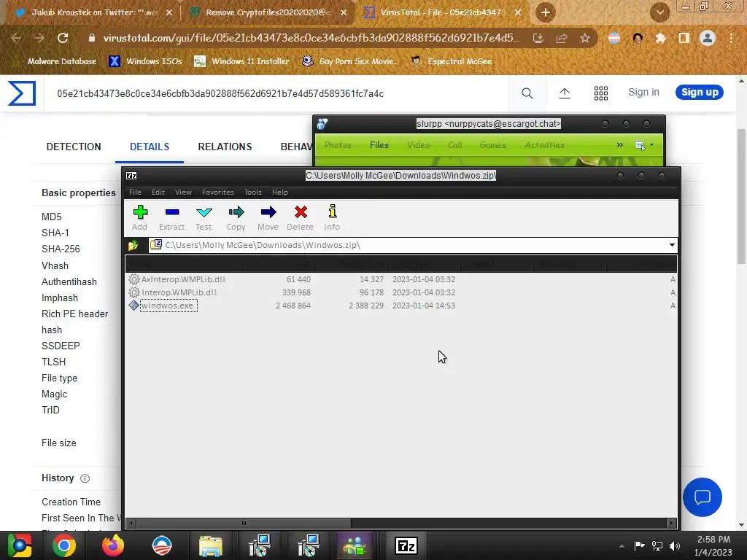747x560 pixels.
Task: Bookmark this page with star icon
Action: pyautogui.click(x=585, y=38)
